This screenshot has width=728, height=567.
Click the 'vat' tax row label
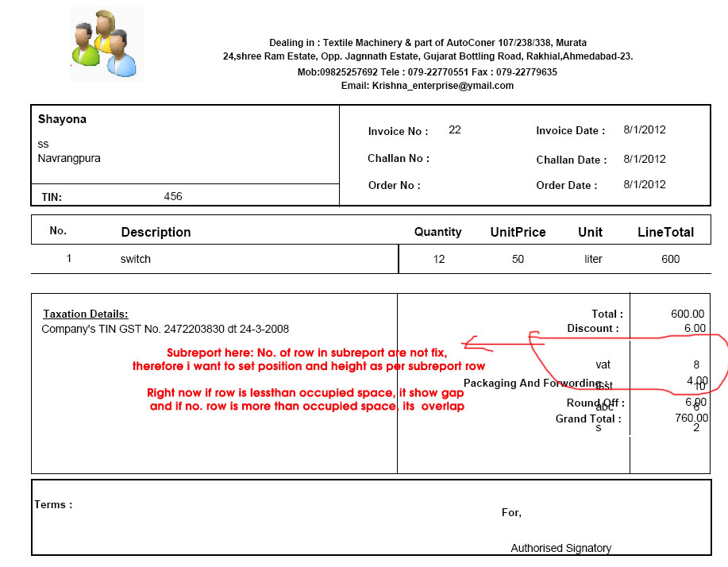point(603,365)
